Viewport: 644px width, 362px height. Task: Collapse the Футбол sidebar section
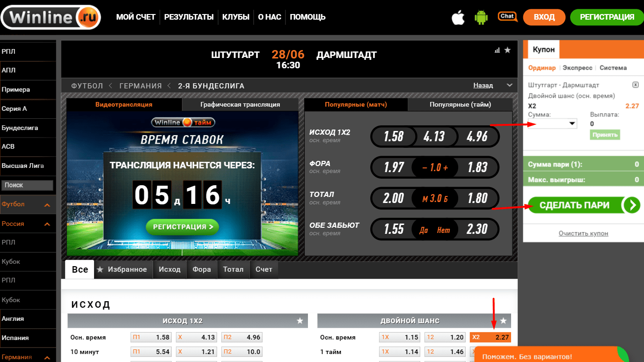click(x=47, y=205)
